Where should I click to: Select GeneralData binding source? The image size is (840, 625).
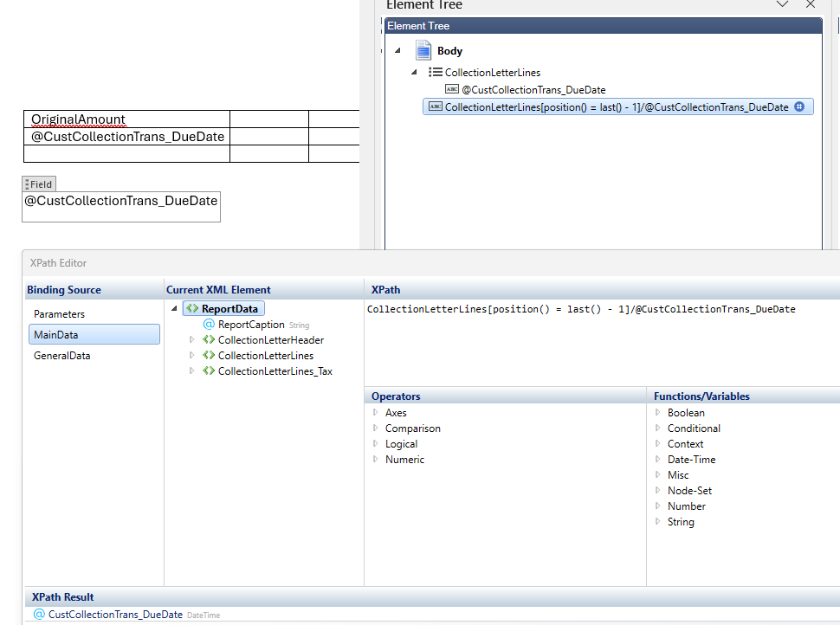pos(62,356)
